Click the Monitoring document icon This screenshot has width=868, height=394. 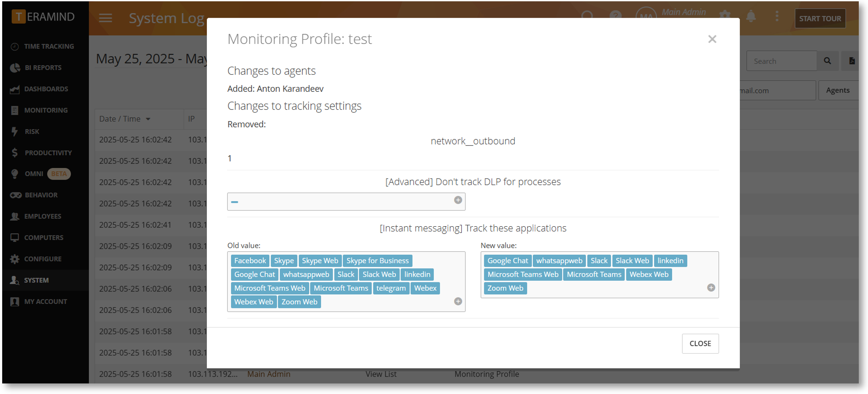tap(14, 110)
